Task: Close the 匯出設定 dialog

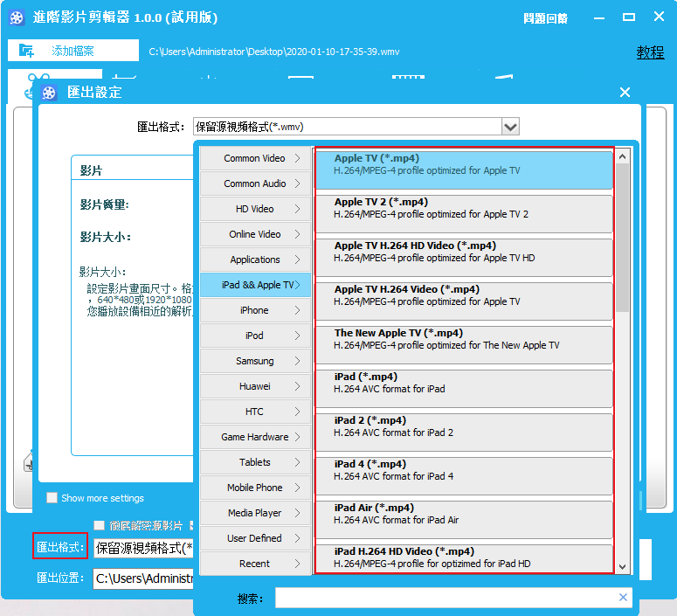Action: 625,92
